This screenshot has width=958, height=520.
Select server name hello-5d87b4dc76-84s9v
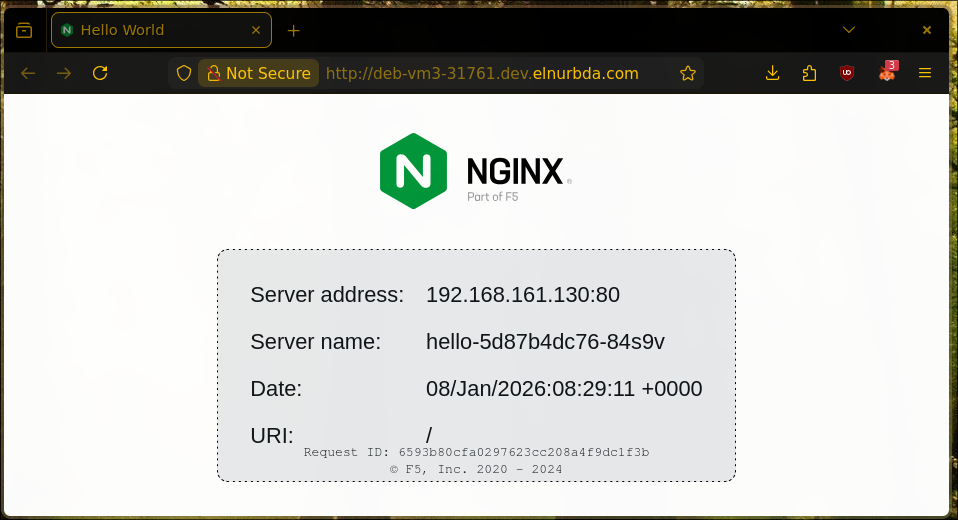tap(545, 342)
